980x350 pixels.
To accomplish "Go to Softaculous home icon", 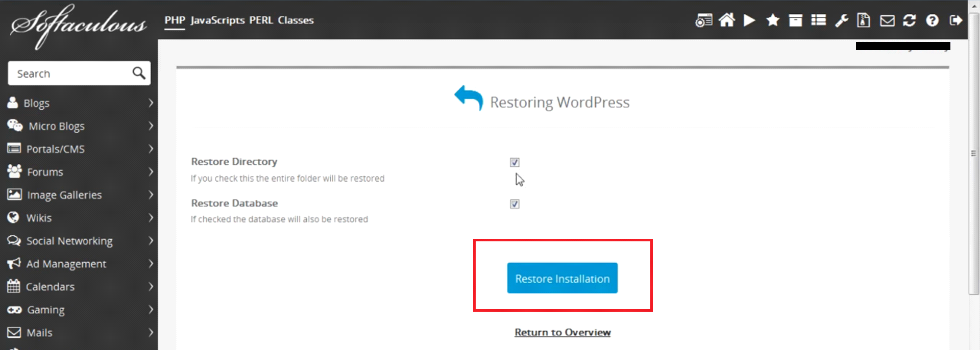I will pyautogui.click(x=727, y=20).
